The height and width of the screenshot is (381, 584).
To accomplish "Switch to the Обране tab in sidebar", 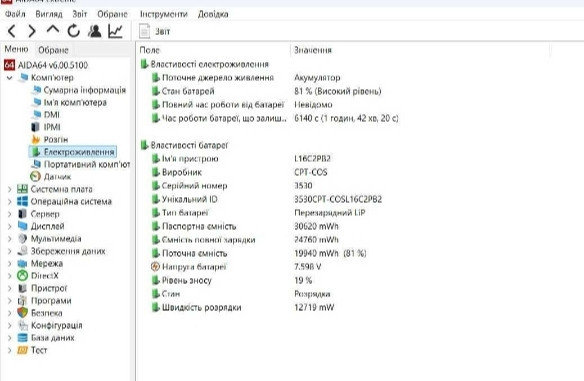I will [53, 50].
